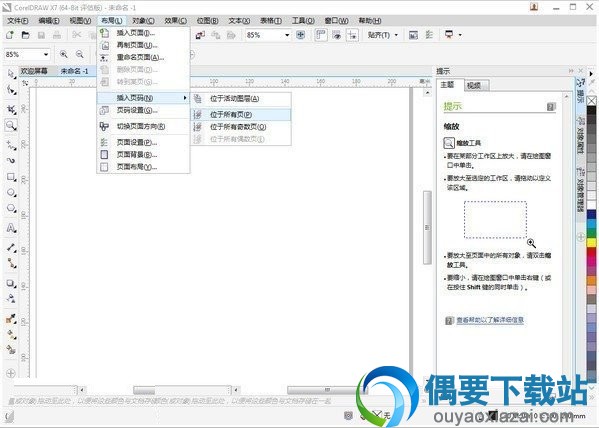Select the Text tool

(11, 228)
